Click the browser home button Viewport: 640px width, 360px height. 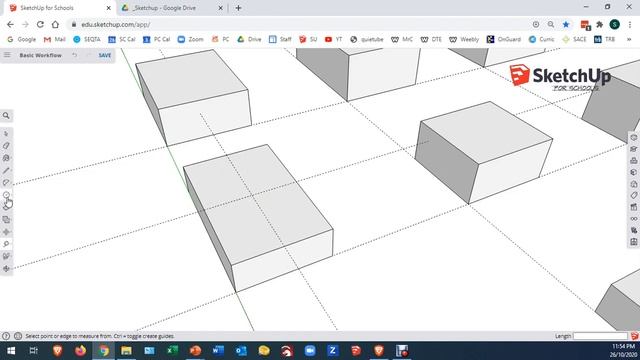click(55, 24)
